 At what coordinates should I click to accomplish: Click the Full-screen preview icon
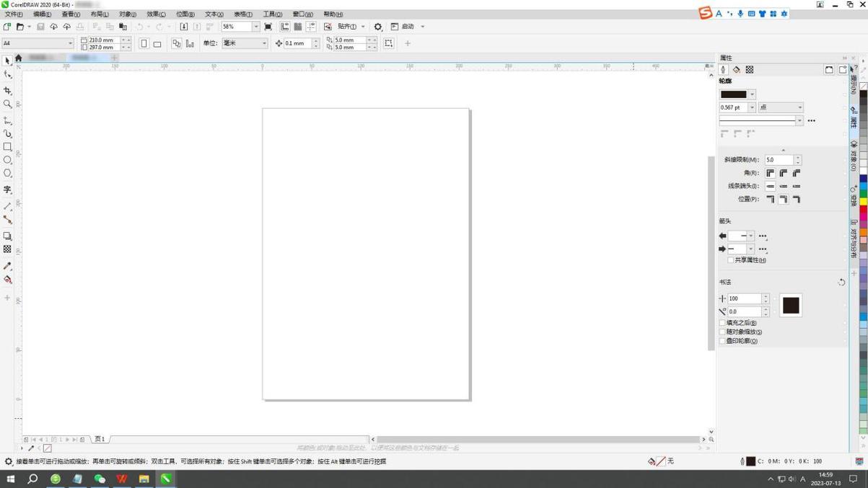(268, 27)
